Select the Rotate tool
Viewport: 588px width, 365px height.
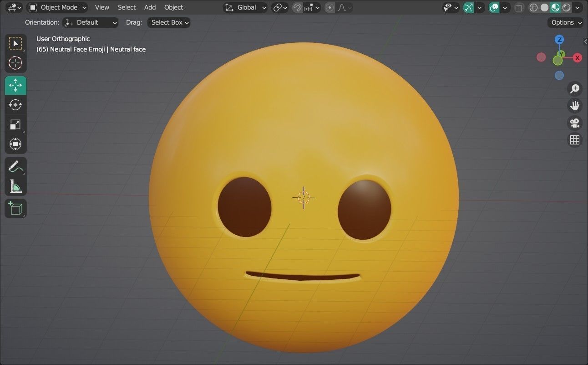(15, 105)
